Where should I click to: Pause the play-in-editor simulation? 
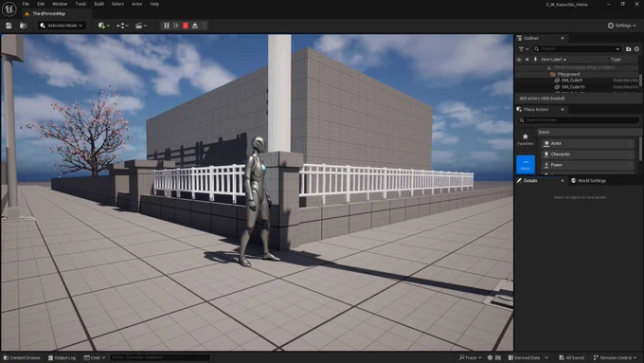point(167,26)
